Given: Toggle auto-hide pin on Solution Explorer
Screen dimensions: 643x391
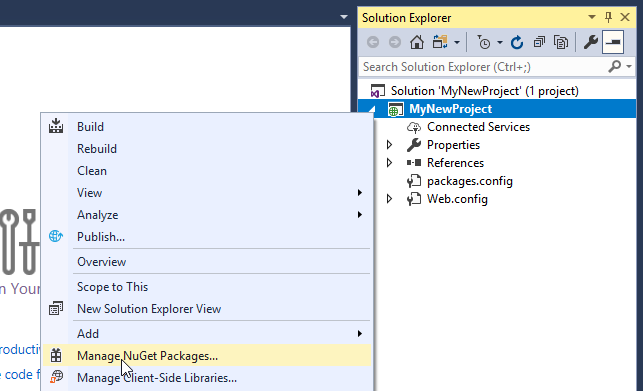Looking at the screenshot, I should click(x=608, y=17).
